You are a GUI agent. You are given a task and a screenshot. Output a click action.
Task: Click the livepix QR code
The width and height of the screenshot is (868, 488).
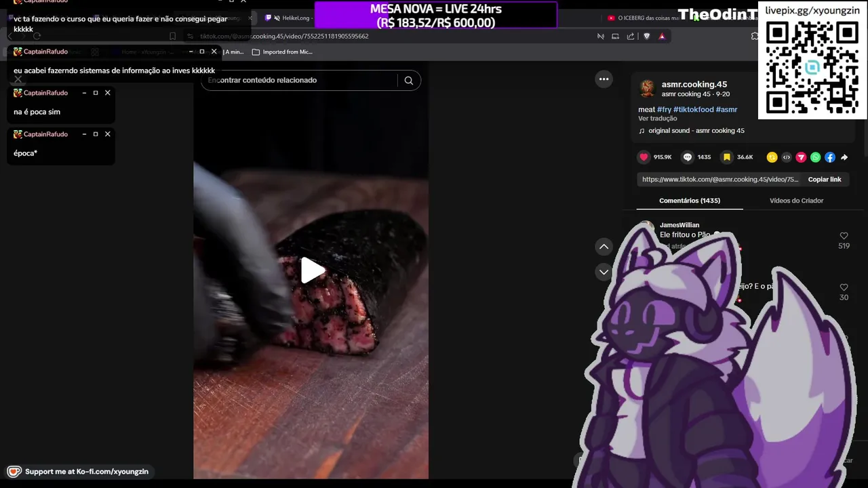(x=812, y=67)
